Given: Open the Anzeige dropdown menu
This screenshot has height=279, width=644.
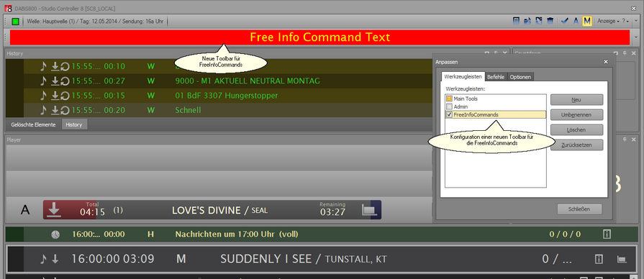Looking at the screenshot, I should tap(608, 21).
